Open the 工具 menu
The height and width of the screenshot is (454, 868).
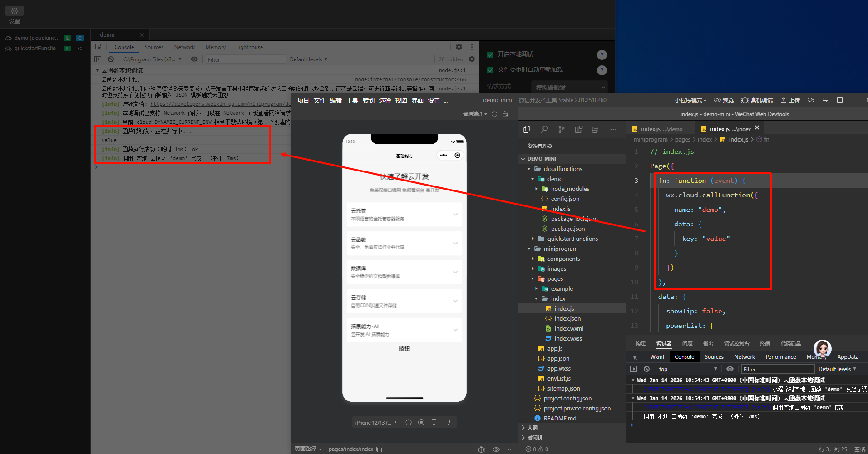click(x=352, y=100)
